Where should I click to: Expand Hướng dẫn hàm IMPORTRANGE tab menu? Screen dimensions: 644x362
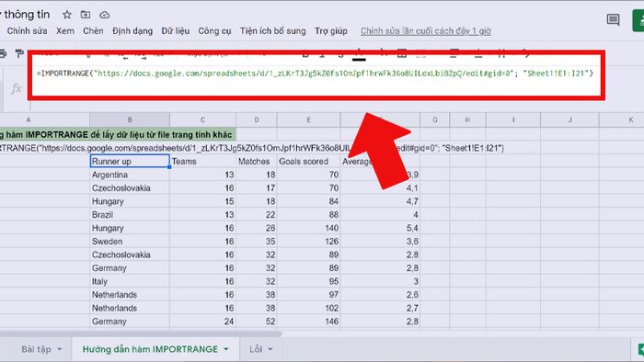tap(226, 349)
